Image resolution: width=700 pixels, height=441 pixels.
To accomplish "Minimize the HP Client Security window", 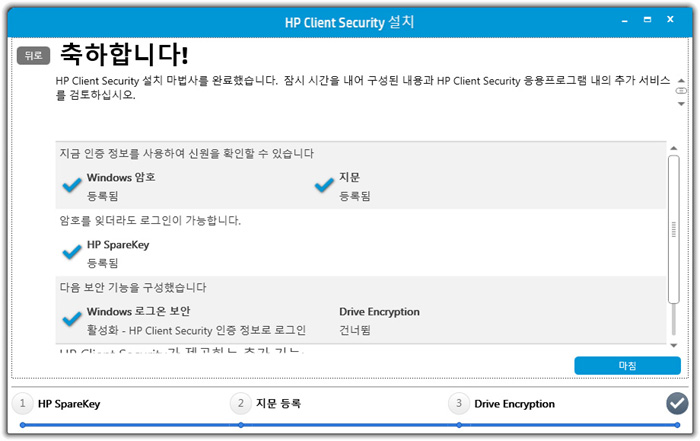I will tap(625, 21).
